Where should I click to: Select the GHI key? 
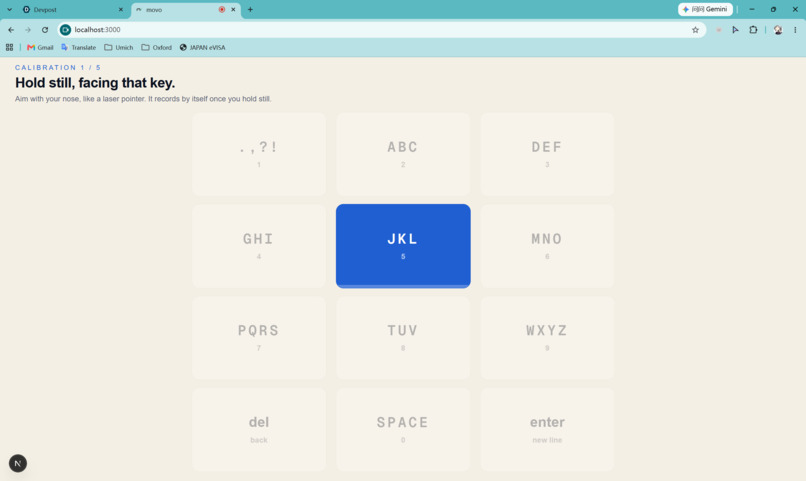tap(259, 246)
